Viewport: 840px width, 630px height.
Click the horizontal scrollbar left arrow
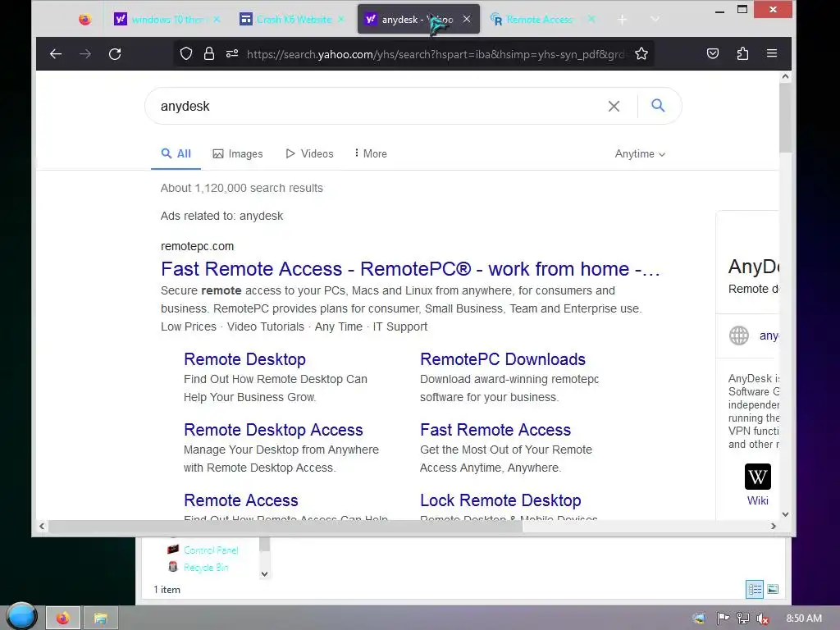42,526
